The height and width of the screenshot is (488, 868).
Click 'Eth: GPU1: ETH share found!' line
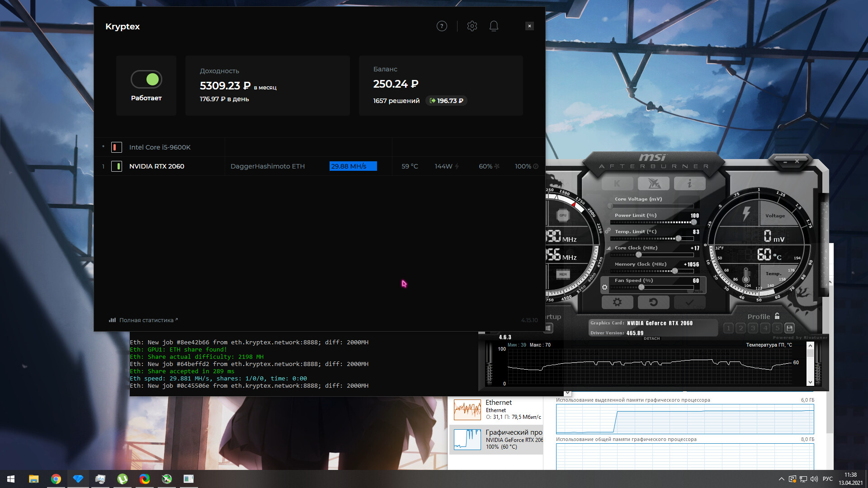178,350
